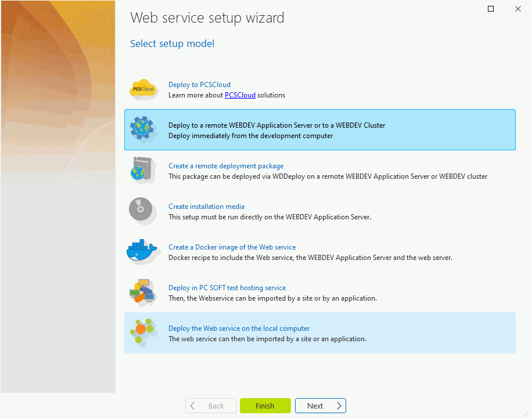This screenshot has height=419, width=532.
Task: Click the Docker whale icon
Action: point(142,251)
